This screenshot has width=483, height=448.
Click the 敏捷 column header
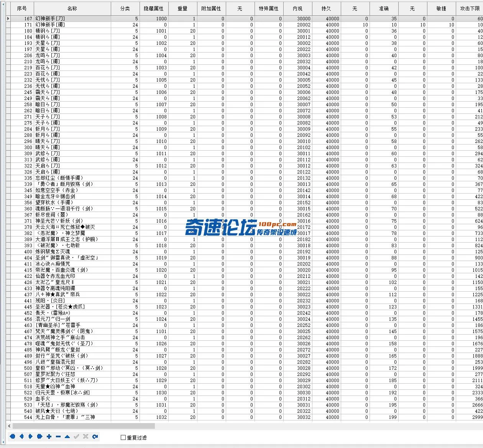442,8
